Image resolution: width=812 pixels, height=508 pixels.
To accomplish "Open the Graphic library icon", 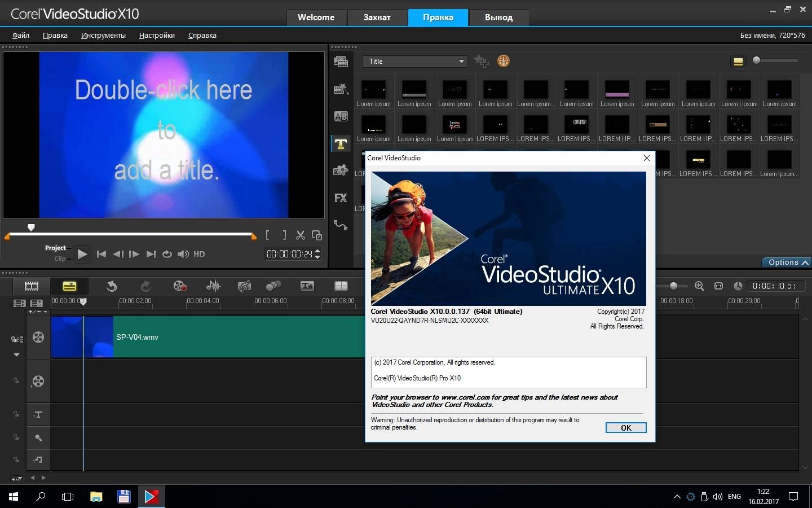I will pos(341,170).
